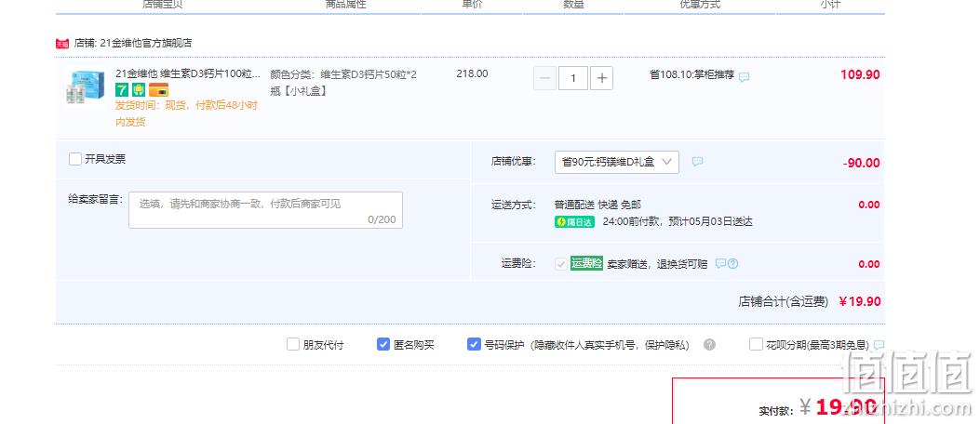
Task: Click the Tmall store logo icon
Action: (61, 43)
